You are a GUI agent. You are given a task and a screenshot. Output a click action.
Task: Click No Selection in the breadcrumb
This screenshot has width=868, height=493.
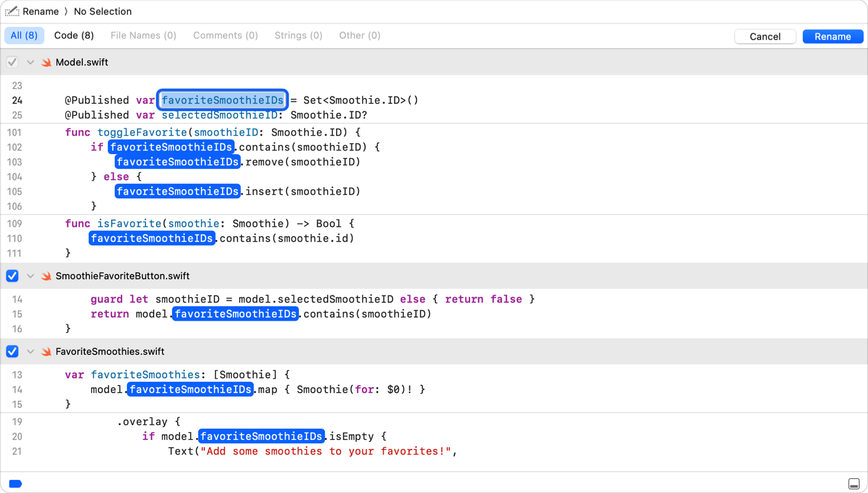[x=103, y=11]
